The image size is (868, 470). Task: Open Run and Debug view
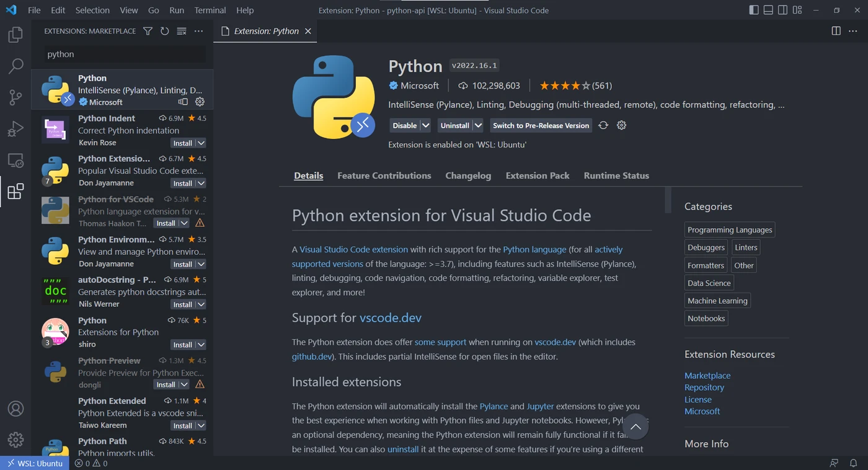(15, 129)
